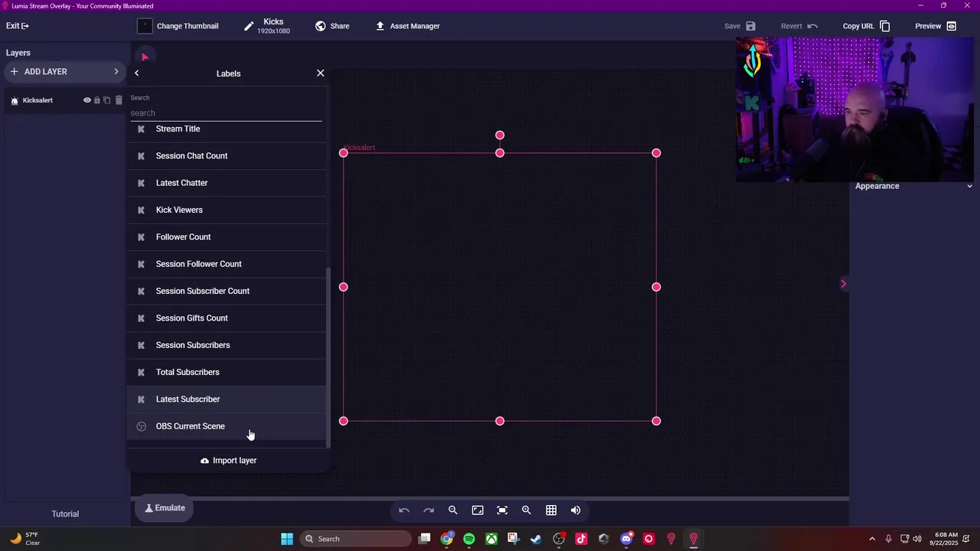
Task: Choose Session Chat Count label
Action: 227,156
